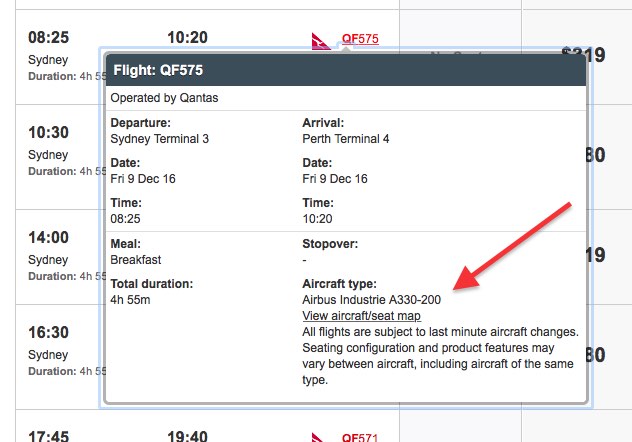Click the 19:40 arrival time in last row

(x=187, y=436)
